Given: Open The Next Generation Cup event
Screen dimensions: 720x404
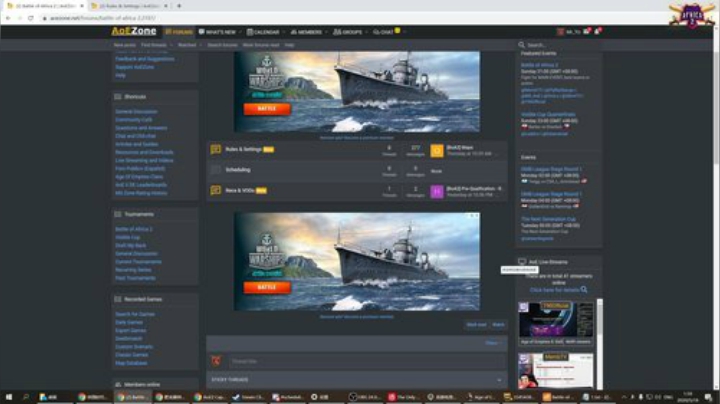Looking at the screenshot, I should (x=548, y=219).
